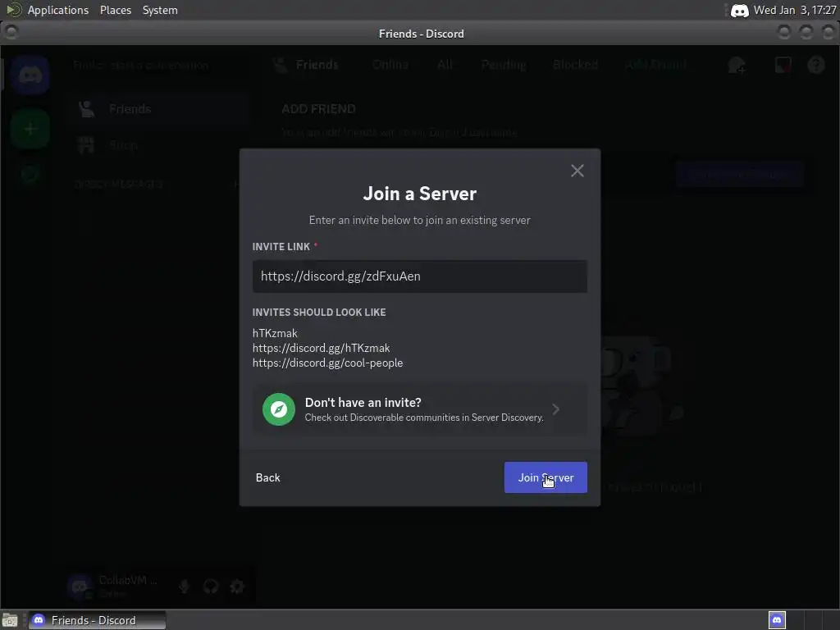
Task: Select the Friends sidebar item
Action: [x=158, y=109]
